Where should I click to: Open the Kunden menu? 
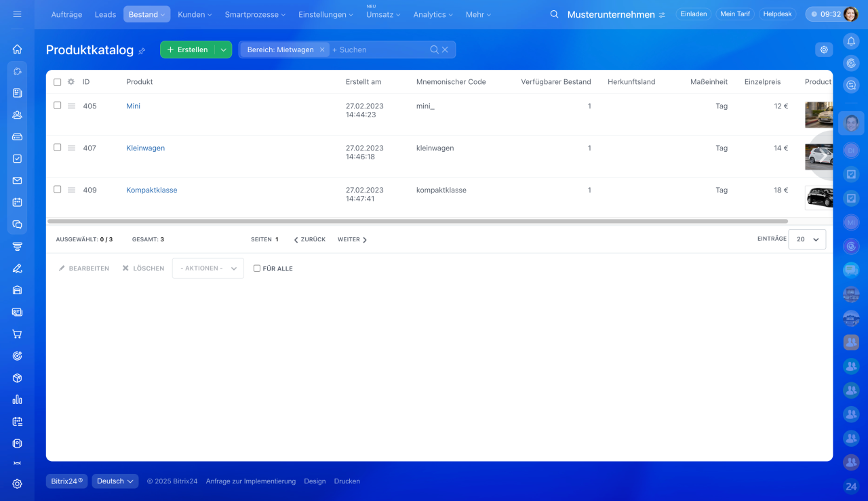[195, 14]
